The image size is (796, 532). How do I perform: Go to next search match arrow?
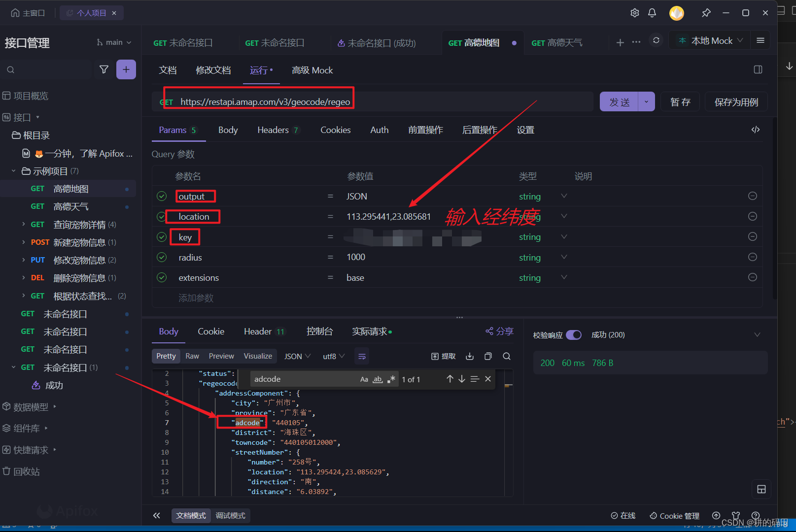pyautogui.click(x=462, y=379)
